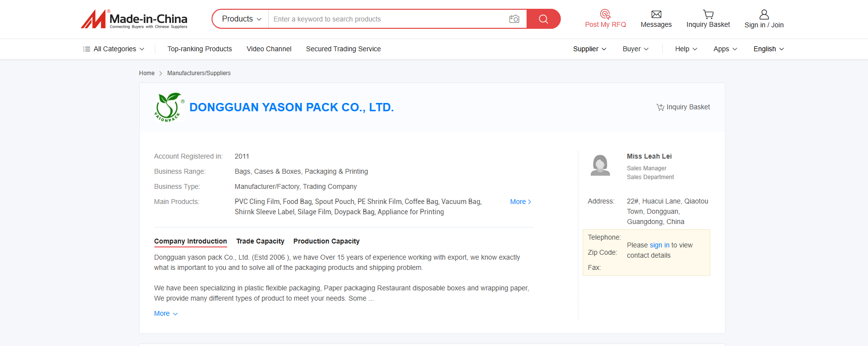Click Miss Leah Lei's avatar image
This screenshot has height=346, width=868.
600,165
